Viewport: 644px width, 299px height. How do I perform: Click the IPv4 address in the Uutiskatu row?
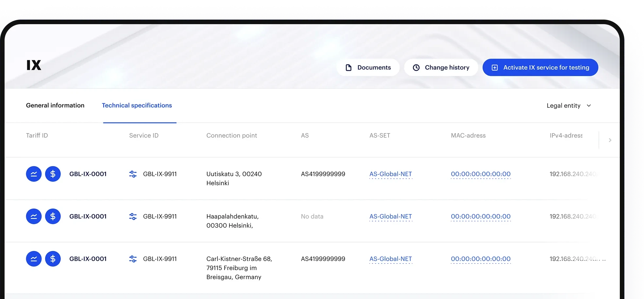[573, 174]
